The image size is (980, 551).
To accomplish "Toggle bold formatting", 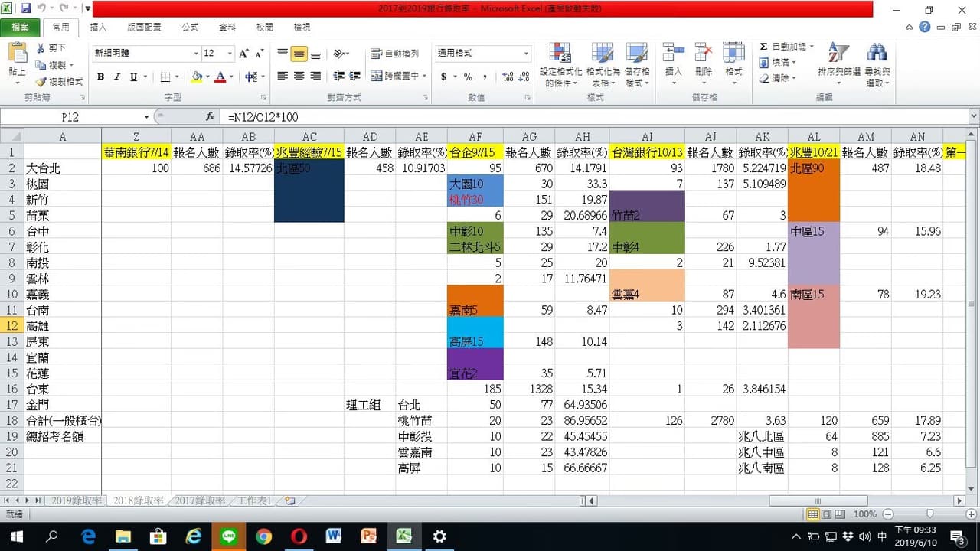I will click(x=100, y=77).
